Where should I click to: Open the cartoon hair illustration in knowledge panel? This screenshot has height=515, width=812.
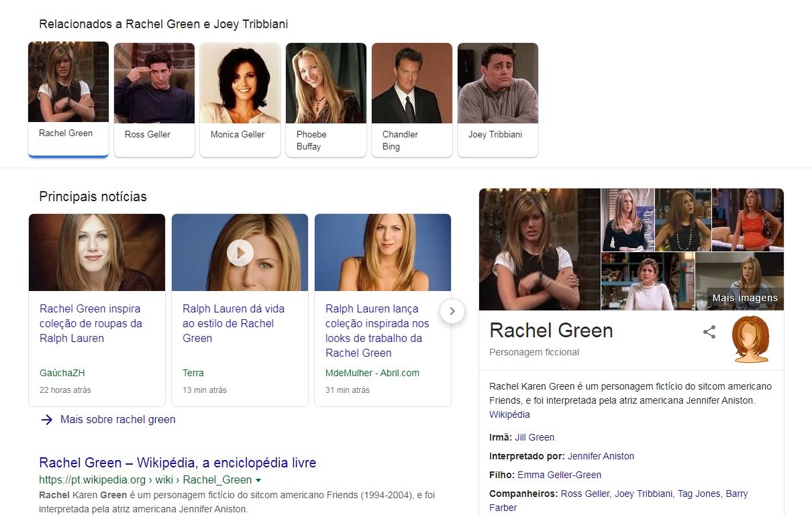pos(750,339)
